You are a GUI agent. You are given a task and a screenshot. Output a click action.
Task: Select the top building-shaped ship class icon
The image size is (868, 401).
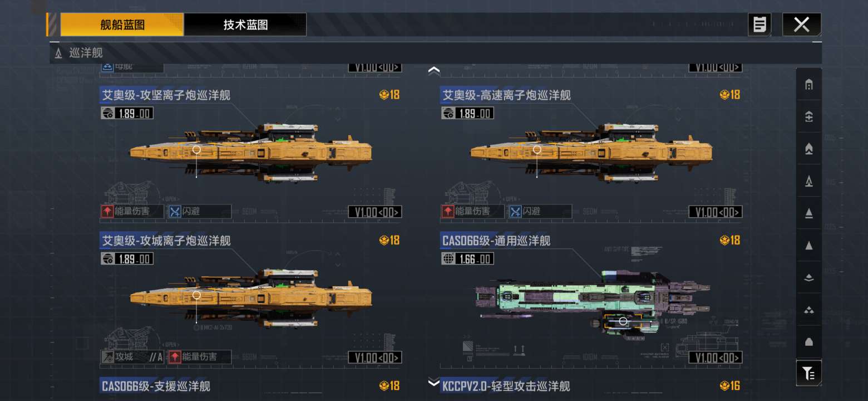(809, 85)
